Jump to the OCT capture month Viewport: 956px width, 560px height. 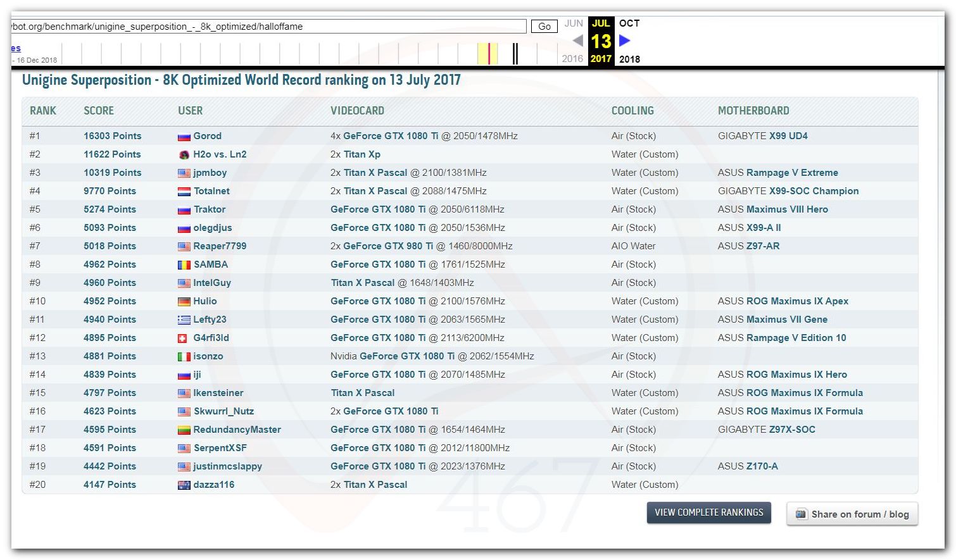pos(629,23)
